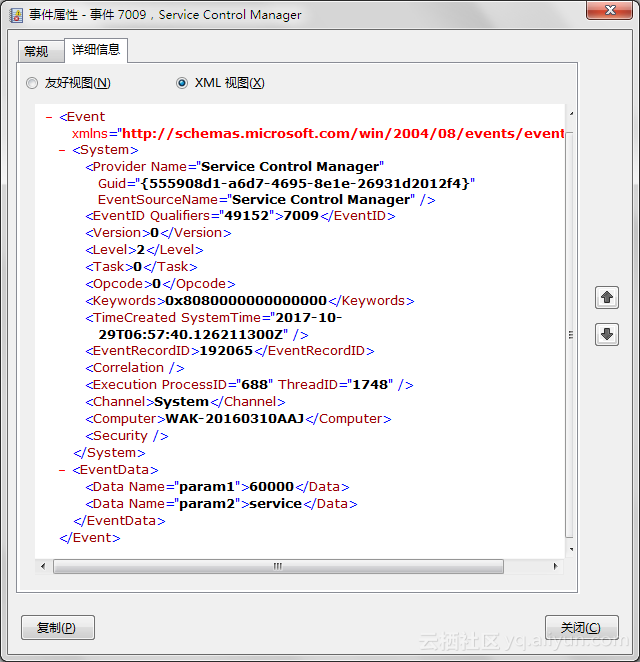The image size is (640, 662).
Task: Click the Opcode element line
Action: [x=160, y=284]
